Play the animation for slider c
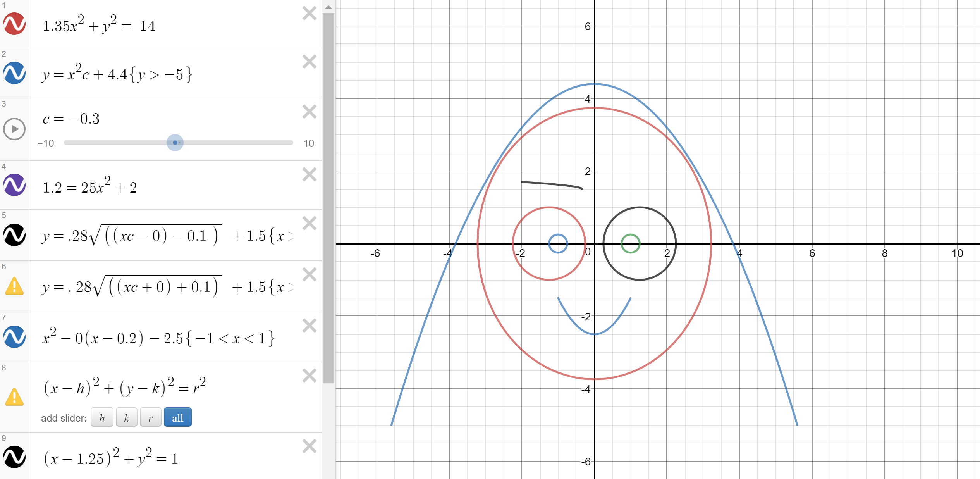The image size is (980, 479). pos(14,129)
